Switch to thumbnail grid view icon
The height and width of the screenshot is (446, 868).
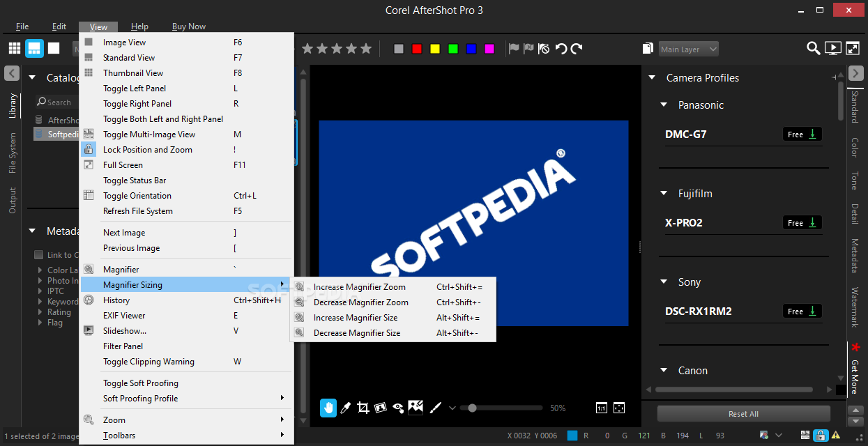(15, 48)
